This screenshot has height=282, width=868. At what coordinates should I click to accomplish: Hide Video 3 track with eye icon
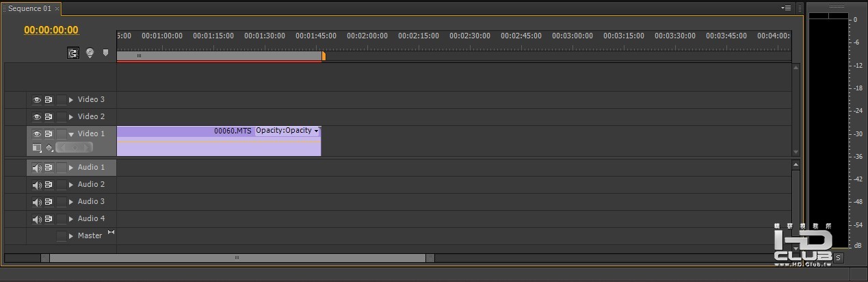click(x=37, y=99)
